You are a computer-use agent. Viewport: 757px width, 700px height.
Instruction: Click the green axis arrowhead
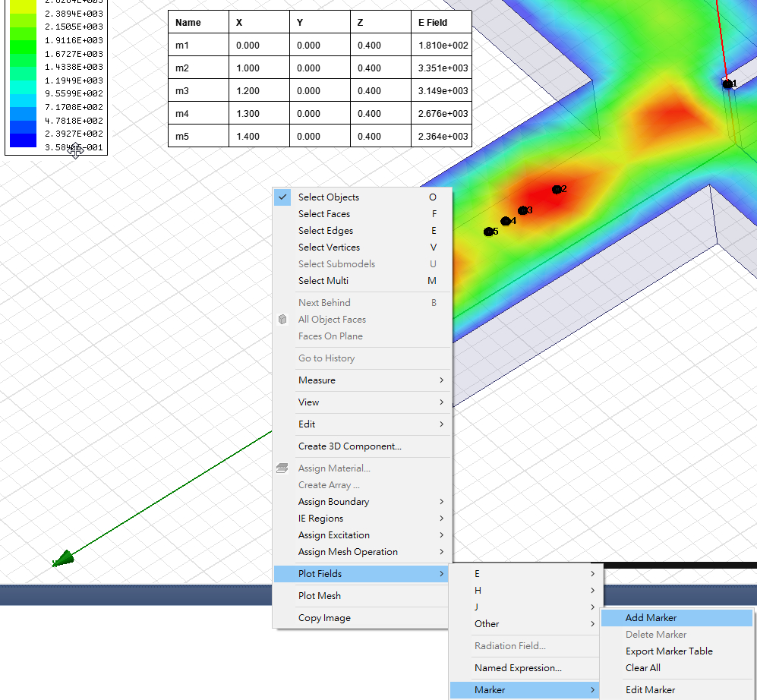pos(63,559)
